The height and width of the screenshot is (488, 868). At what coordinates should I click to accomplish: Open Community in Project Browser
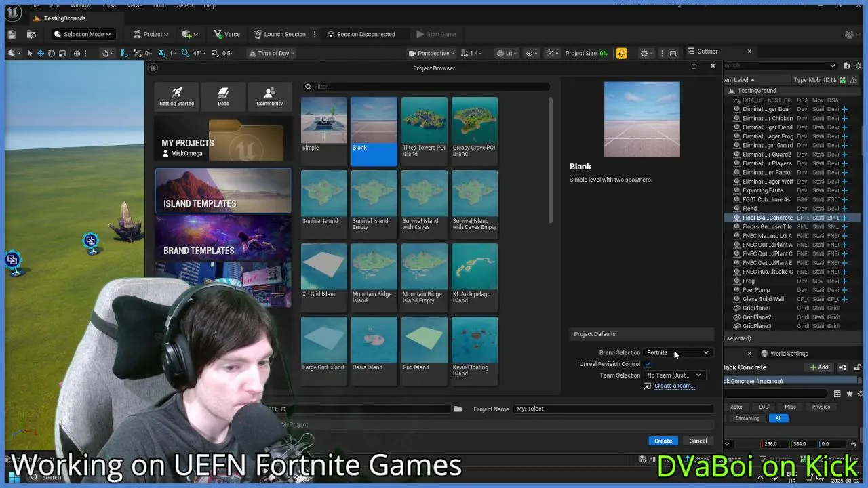[x=269, y=96]
